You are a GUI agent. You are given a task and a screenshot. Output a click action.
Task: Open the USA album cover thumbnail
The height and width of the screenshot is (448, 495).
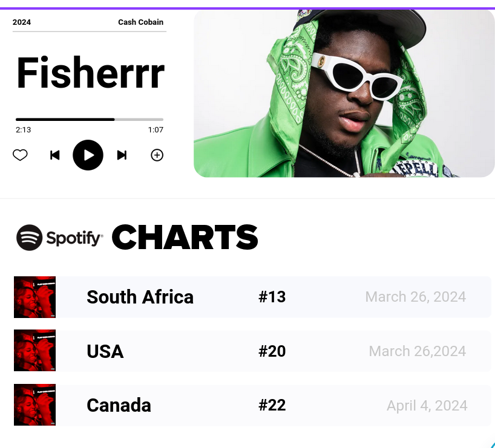pyautogui.click(x=34, y=350)
